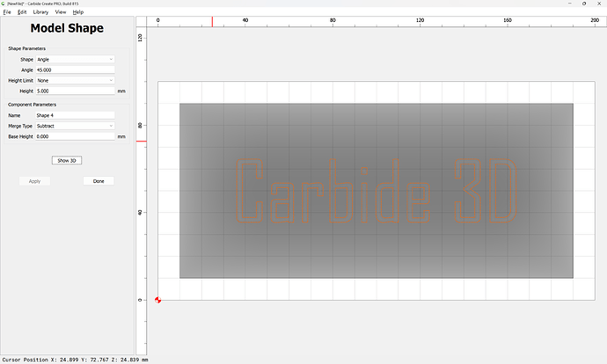Image resolution: width=607 pixels, height=364 pixels.
Task: Maximize the Carbide Create window
Action: coord(584,4)
